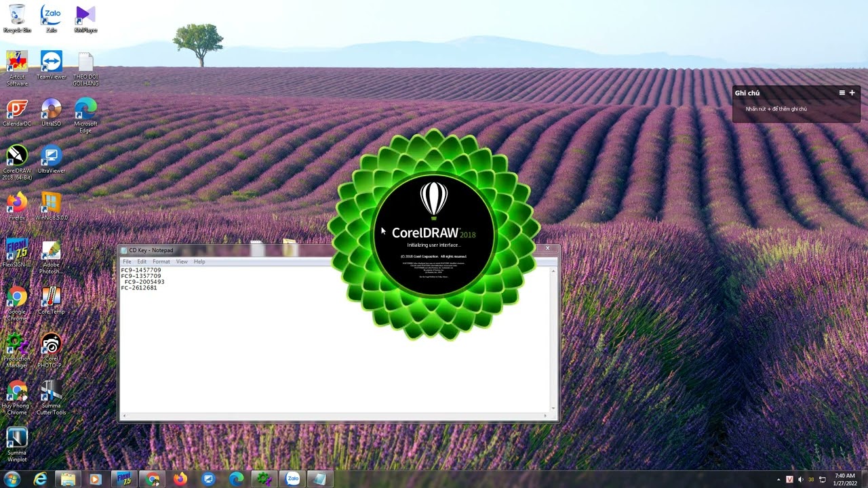
Task: Open the WinNC 8.5.0.0 desktop icon
Action: pos(51,206)
